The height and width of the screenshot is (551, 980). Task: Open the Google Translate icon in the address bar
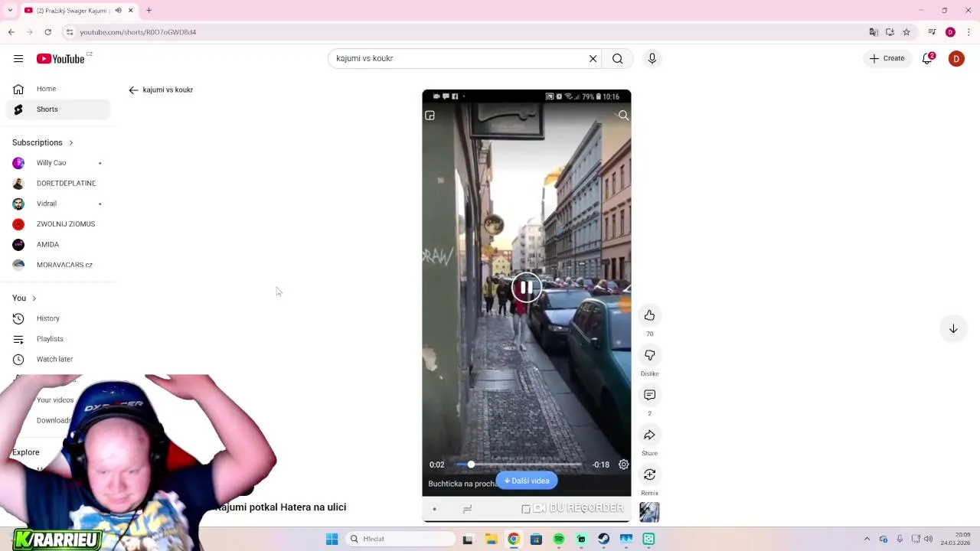[x=874, y=32]
